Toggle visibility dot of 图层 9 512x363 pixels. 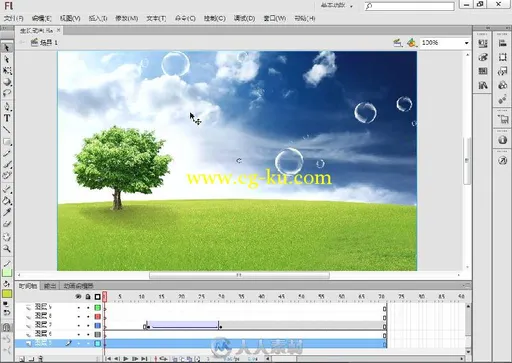79,307
